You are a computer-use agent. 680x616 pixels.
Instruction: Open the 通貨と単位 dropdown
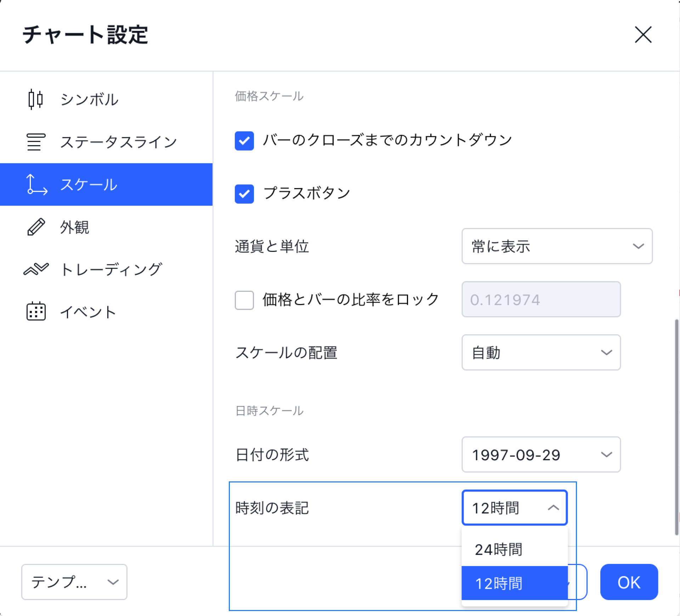(x=557, y=246)
